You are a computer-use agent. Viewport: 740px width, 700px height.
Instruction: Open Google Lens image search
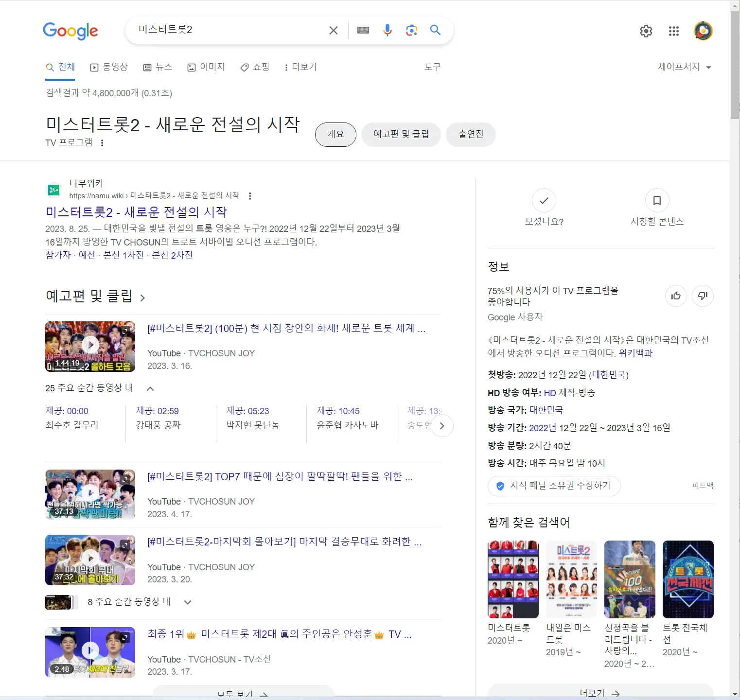coord(412,30)
